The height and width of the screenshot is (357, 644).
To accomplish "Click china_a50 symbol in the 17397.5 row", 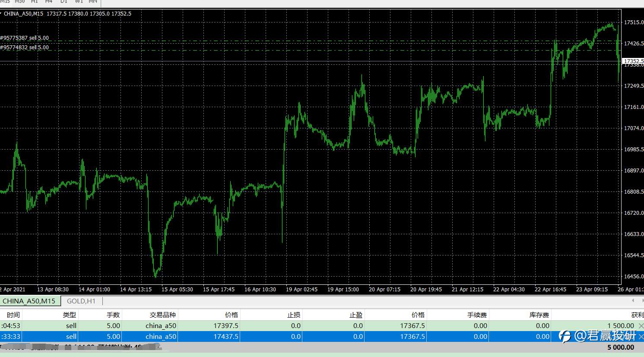I will pos(161,326).
